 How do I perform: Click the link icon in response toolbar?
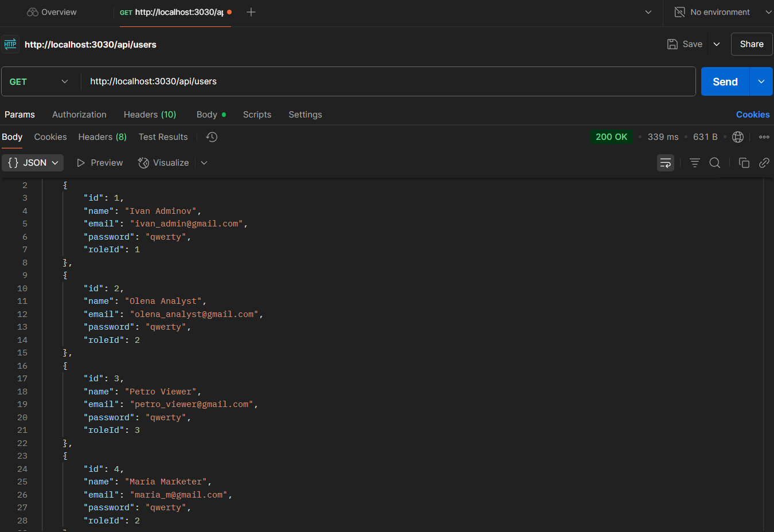point(764,163)
